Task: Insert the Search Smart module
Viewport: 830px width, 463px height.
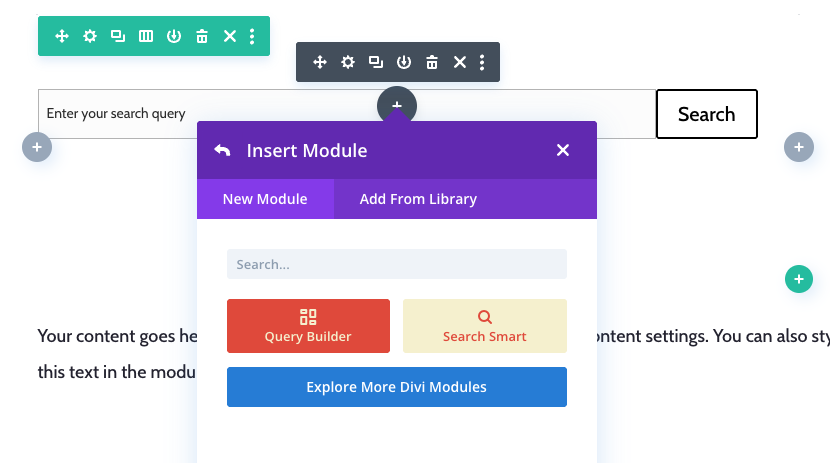Action: coord(485,326)
